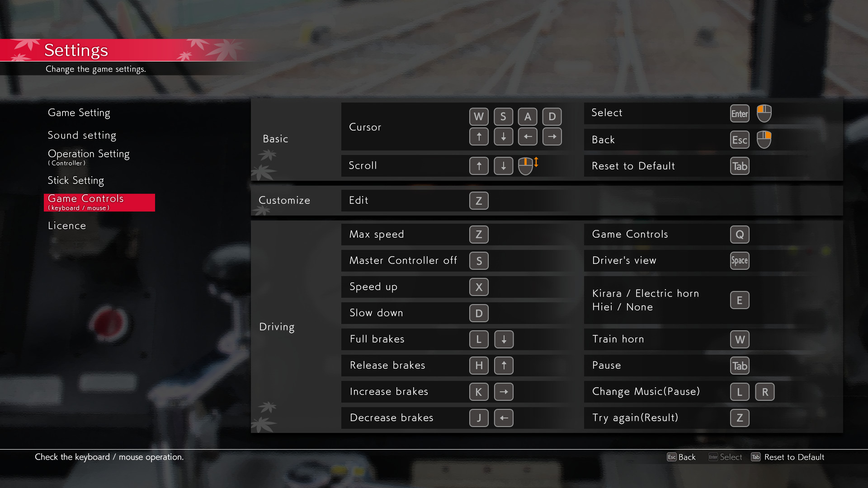
Task: Click Operation Setting Controller option
Action: 89,157
